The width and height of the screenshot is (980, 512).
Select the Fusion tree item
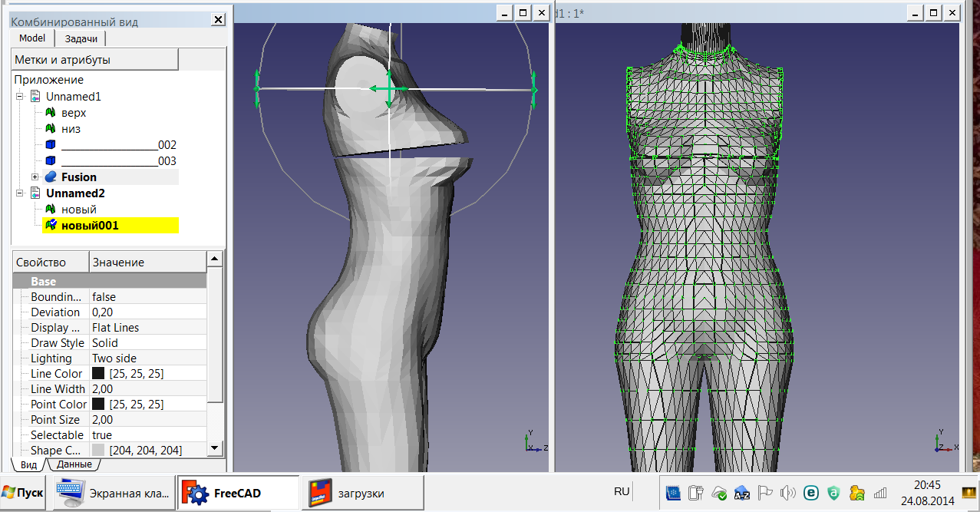click(79, 177)
